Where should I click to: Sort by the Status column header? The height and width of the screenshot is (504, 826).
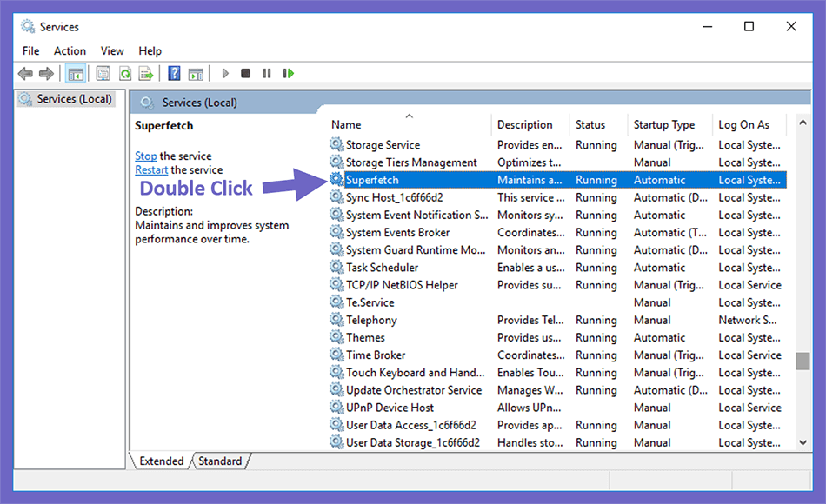click(590, 125)
